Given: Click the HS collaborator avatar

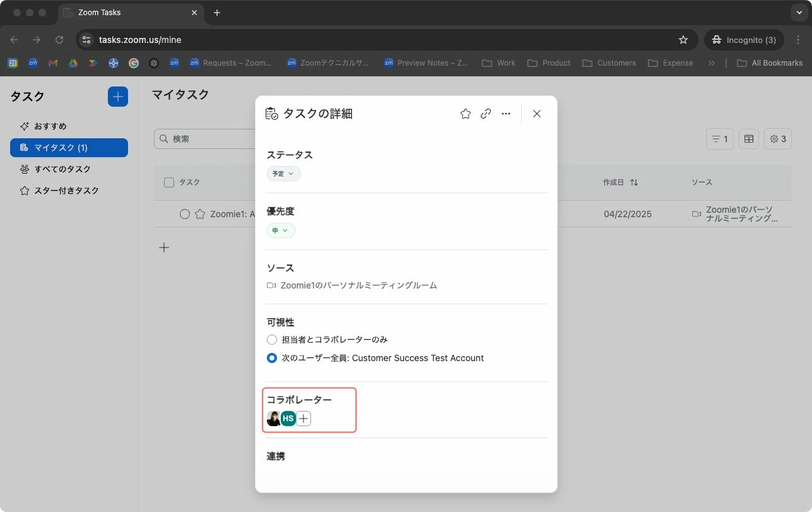Looking at the screenshot, I should tap(288, 418).
